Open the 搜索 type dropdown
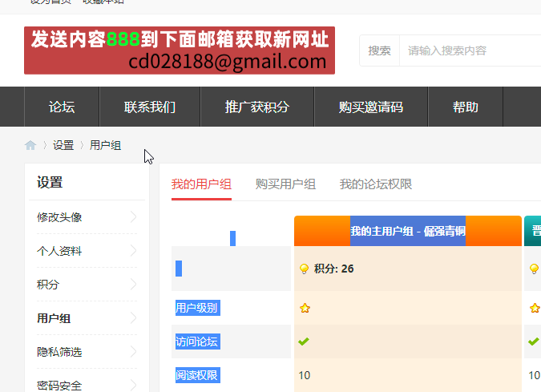 pos(380,51)
